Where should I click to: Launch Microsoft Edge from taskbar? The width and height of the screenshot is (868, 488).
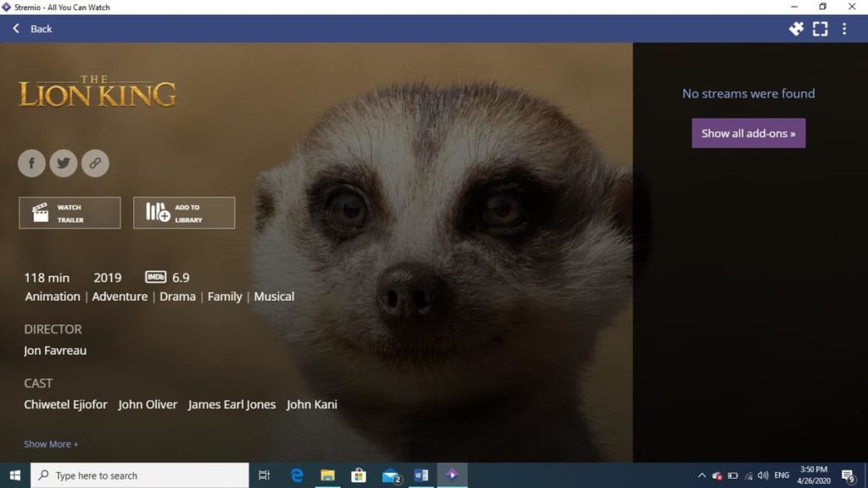pos(297,475)
